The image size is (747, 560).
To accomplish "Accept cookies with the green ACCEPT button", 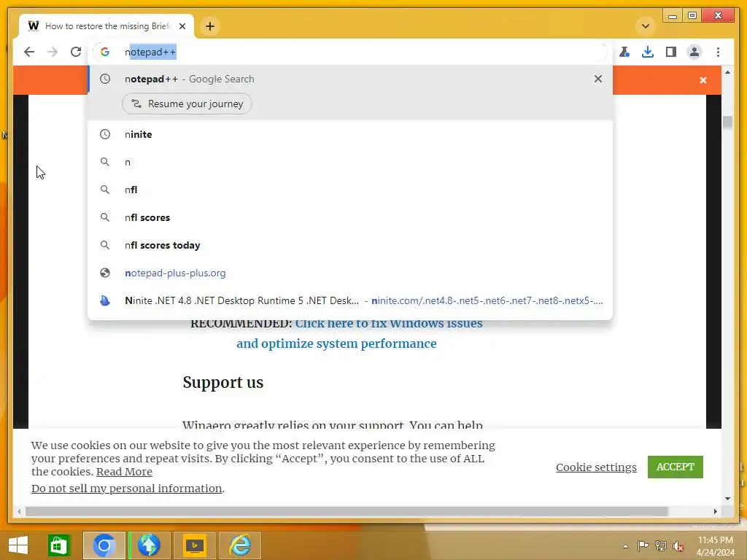I will (x=675, y=467).
